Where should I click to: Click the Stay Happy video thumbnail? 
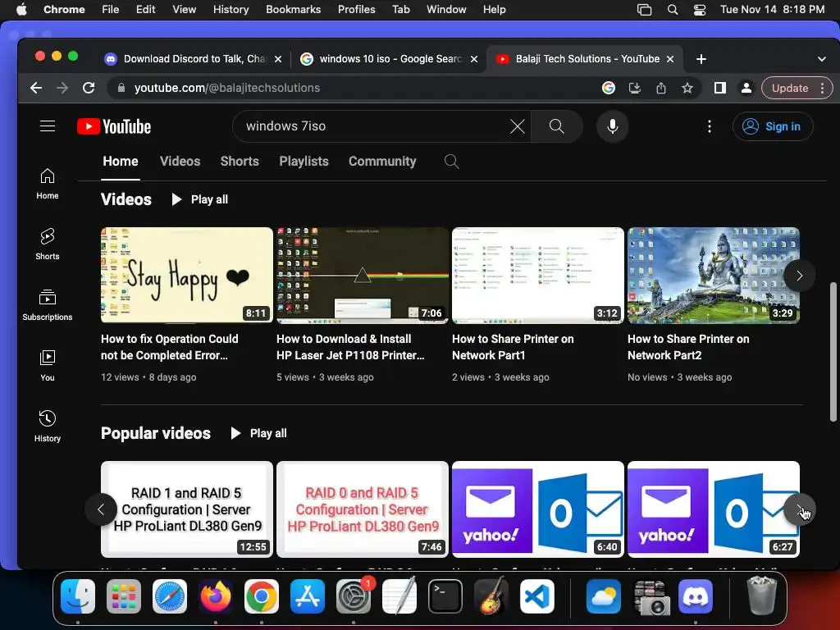pos(187,276)
